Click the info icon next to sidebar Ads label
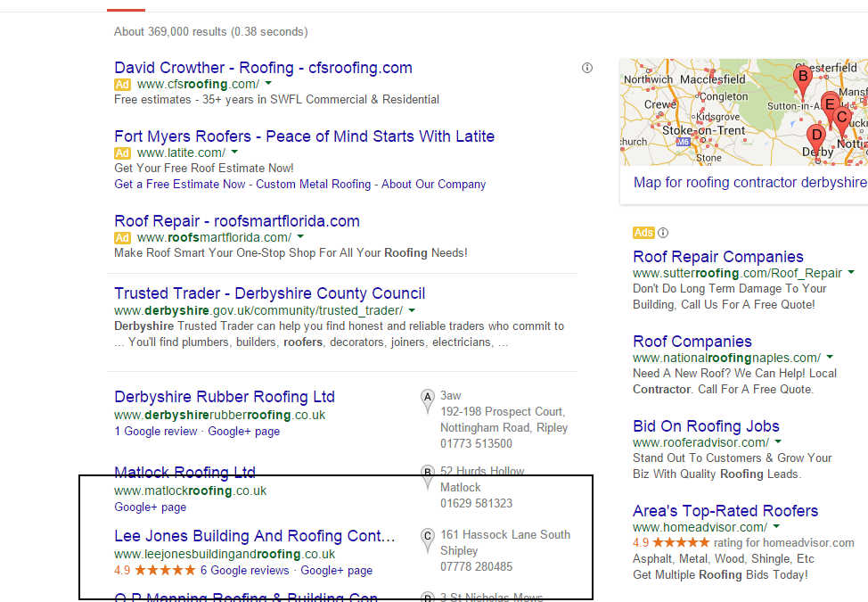The width and height of the screenshot is (868, 602). tap(663, 233)
